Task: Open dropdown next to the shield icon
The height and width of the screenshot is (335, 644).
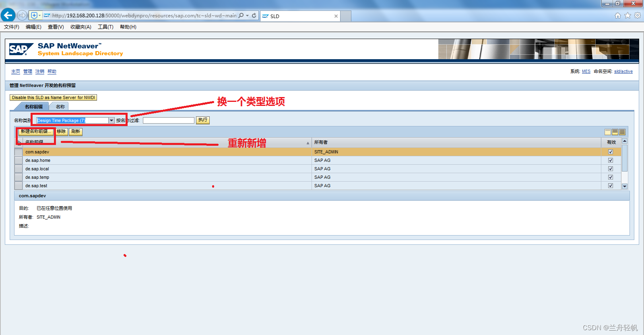Action: (39, 15)
